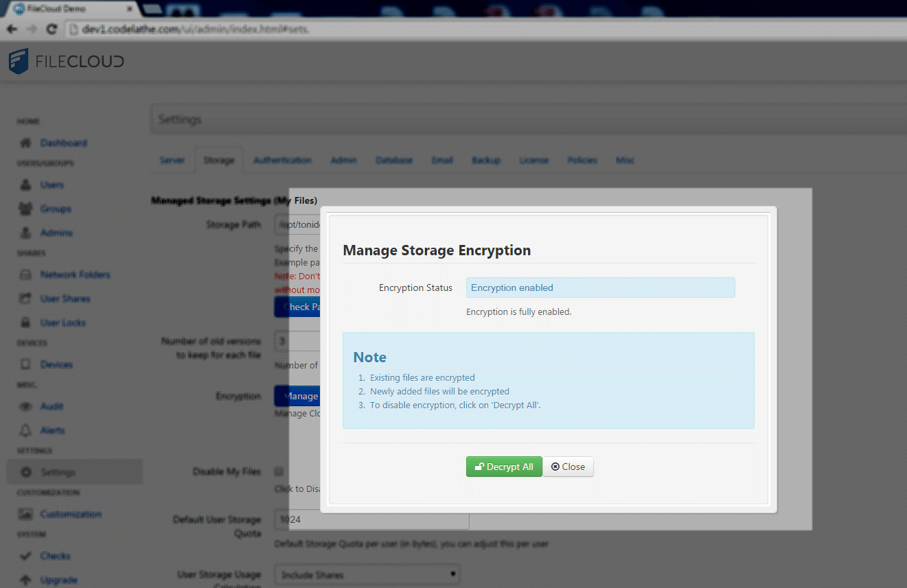Click the Alerts bell icon
This screenshot has height=588, width=907.
pyautogui.click(x=25, y=430)
